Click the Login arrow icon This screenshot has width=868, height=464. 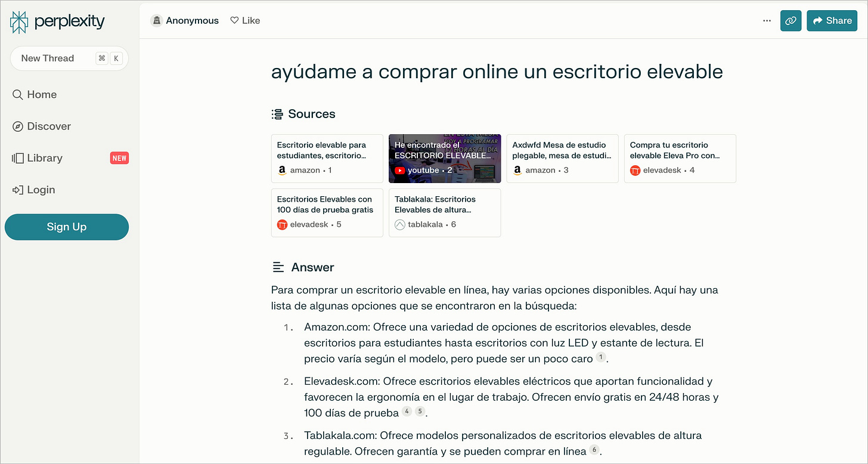click(x=17, y=190)
